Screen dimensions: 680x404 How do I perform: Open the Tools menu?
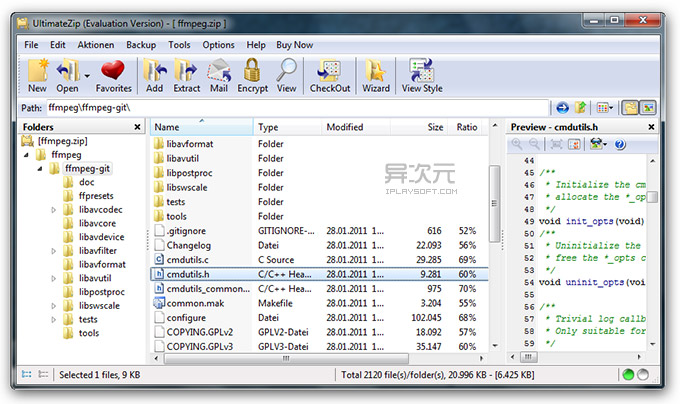point(179,45)
